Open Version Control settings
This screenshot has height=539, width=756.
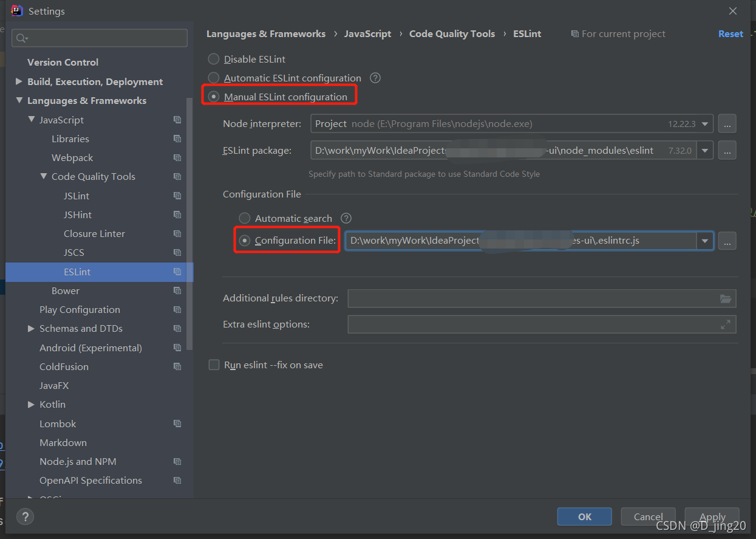63,62
